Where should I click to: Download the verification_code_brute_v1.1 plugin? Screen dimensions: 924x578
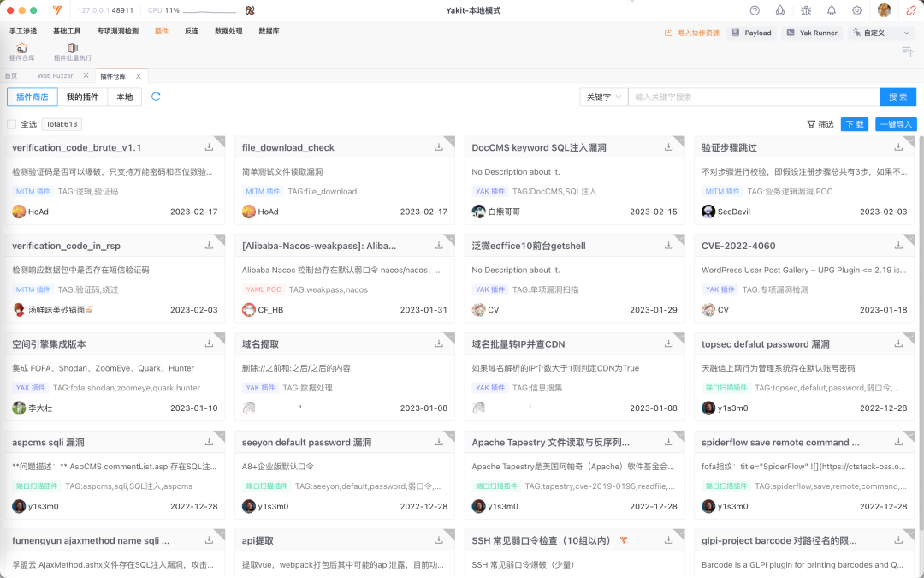(x=210, y=147)
